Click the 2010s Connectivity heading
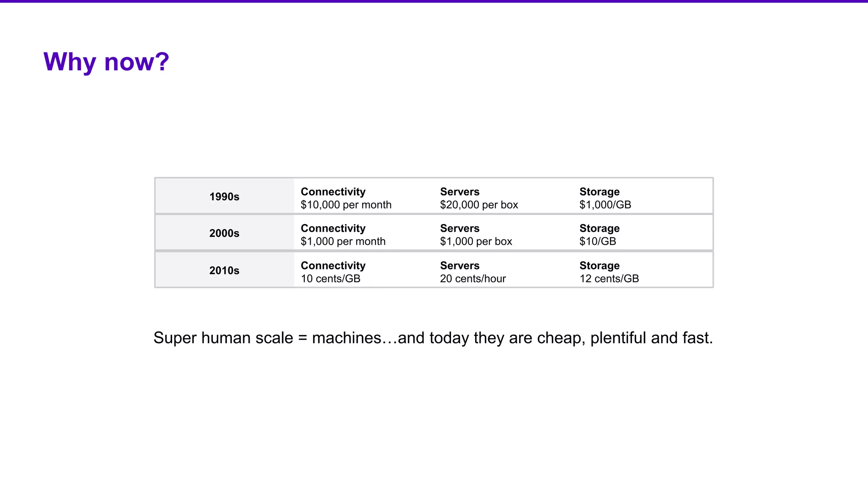This screenshot has height=488, width=868. click(x=333, y=266)
